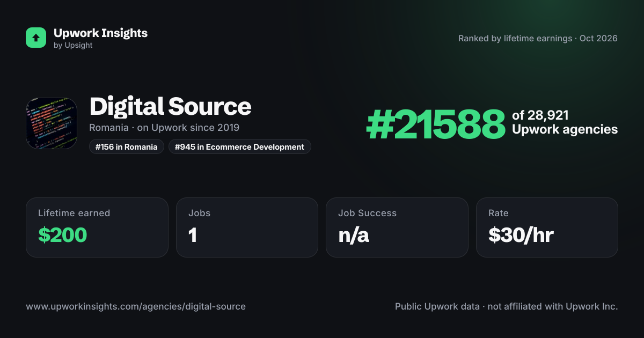Select the $200 lifetime earned value
This screenshot has height=338, width=644.
click(62, 235)
